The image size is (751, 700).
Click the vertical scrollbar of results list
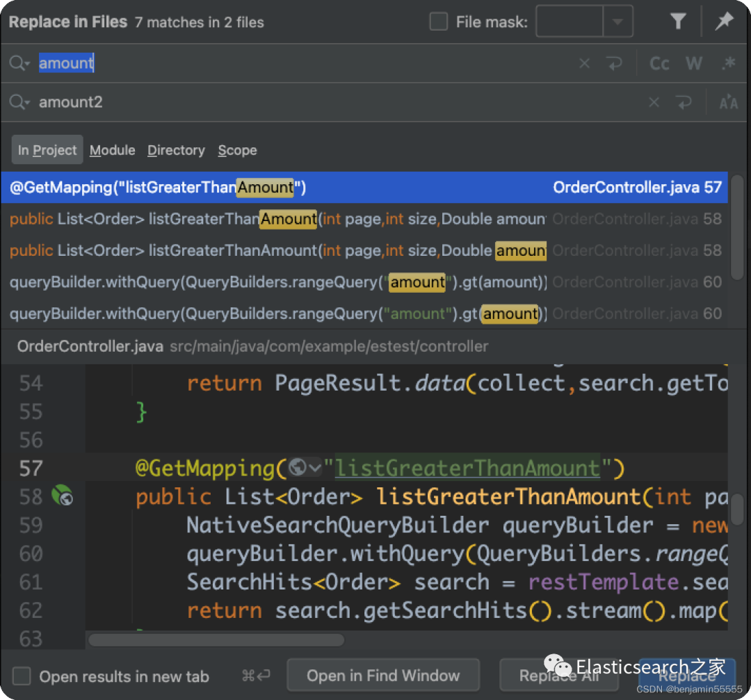coord(738,227)
